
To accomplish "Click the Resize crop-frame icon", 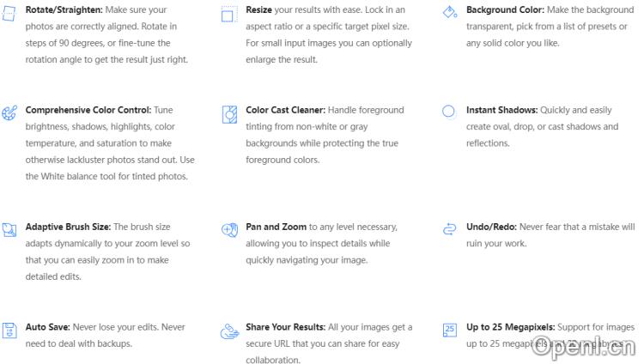I will pos(229,15).
